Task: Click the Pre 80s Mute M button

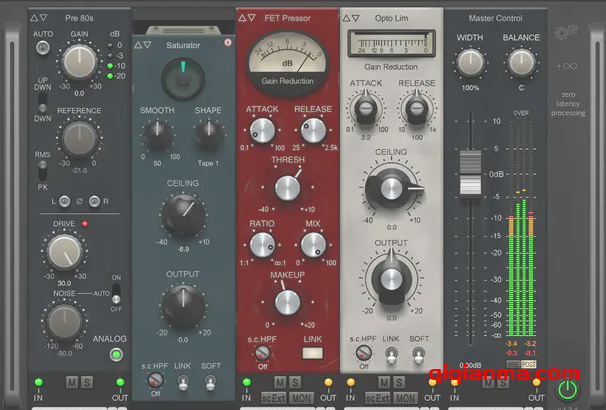Action: pyautogui.click(x=71, y=382)
